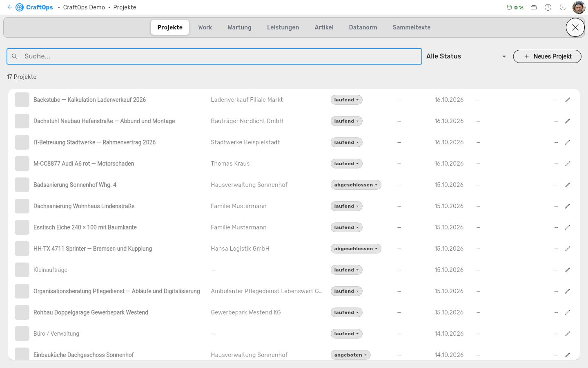The width and height of the screenshot is (588, 368).
Task: Expand the Alle Status filter dropdown
Action: pos(466,56)
